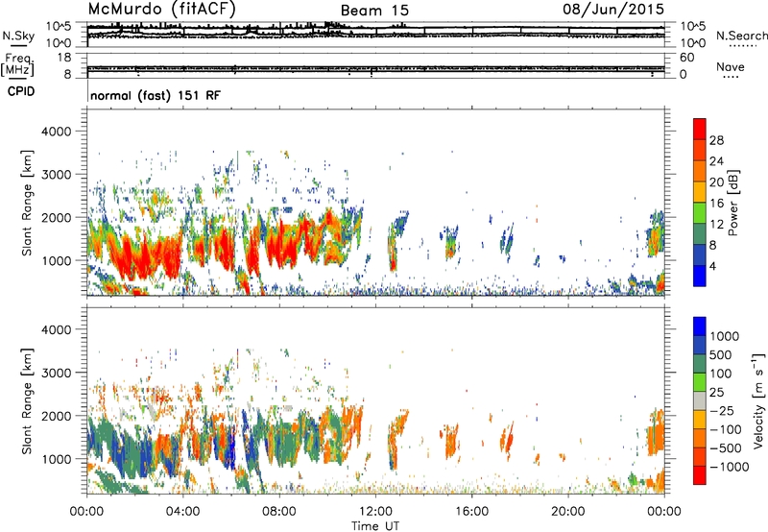Image resolution: width=768 pixels, height=532 pixels.
Task: Click the -1000 tick on velocity colorbar
Action: click(x=729, y=467)
